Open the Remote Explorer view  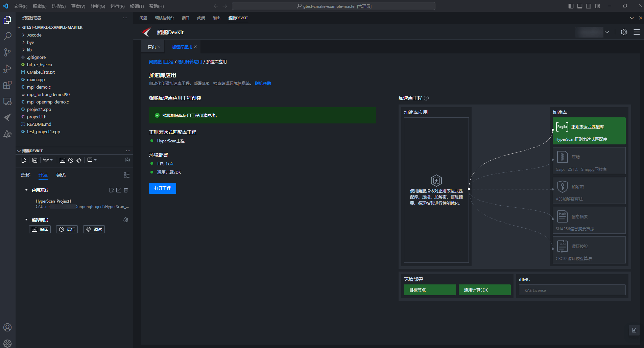click(7, 101)
